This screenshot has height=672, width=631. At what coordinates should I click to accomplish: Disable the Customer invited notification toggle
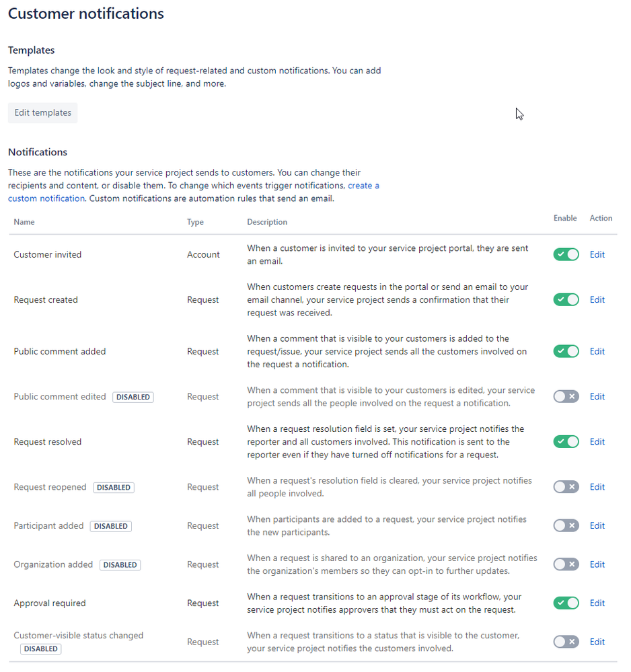566,254
